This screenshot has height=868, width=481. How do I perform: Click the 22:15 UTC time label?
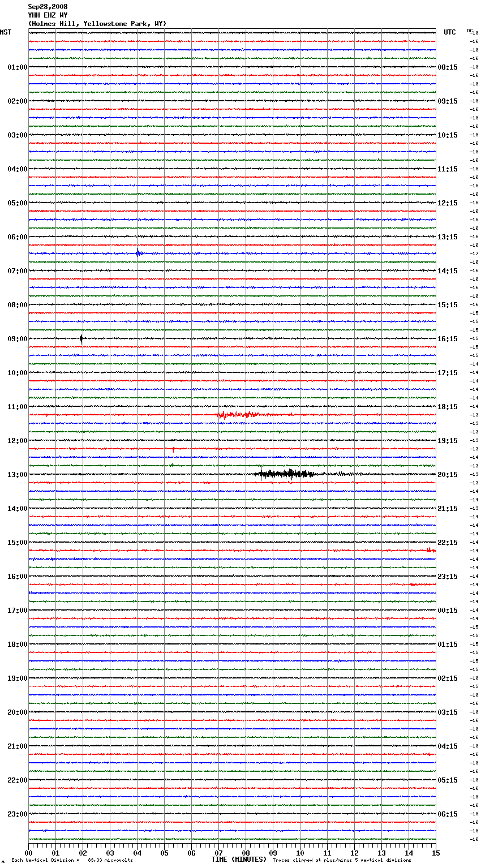pos(448,543)
